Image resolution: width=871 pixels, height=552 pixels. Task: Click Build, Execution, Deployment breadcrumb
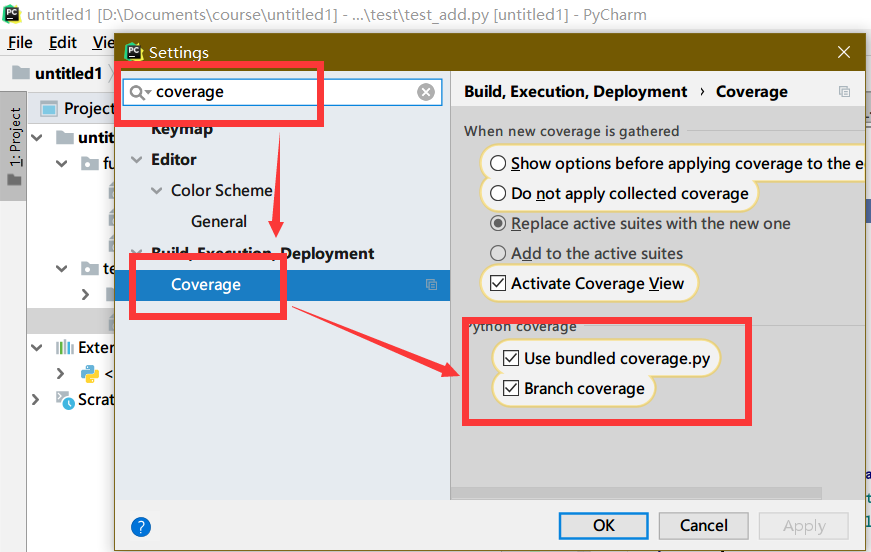575,92
